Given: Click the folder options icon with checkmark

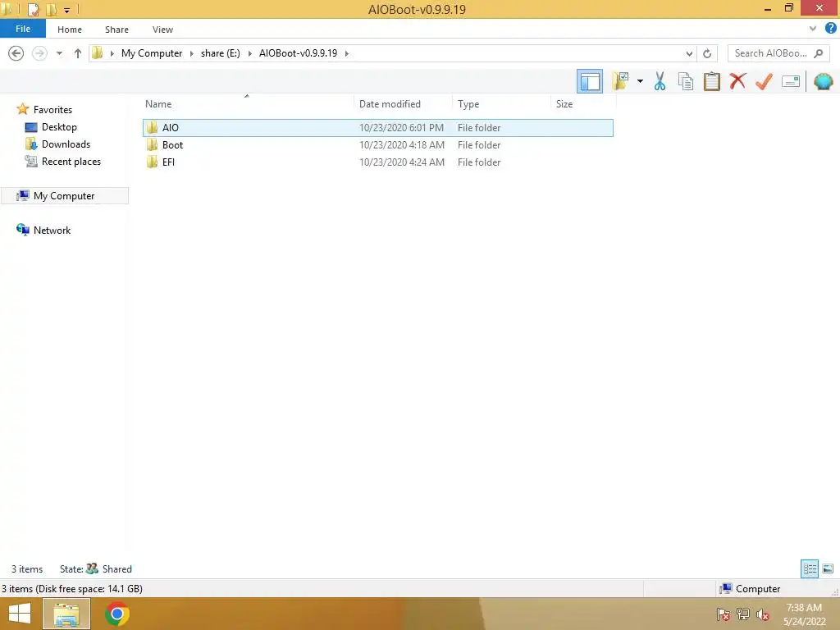Looking at the screenshot, I should 620,81.
